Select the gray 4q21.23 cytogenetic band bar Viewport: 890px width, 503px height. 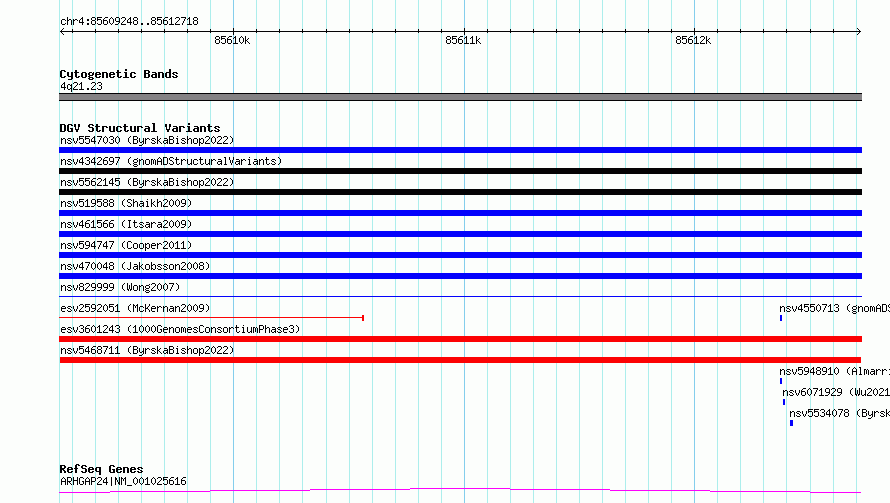tap(460, 97)
